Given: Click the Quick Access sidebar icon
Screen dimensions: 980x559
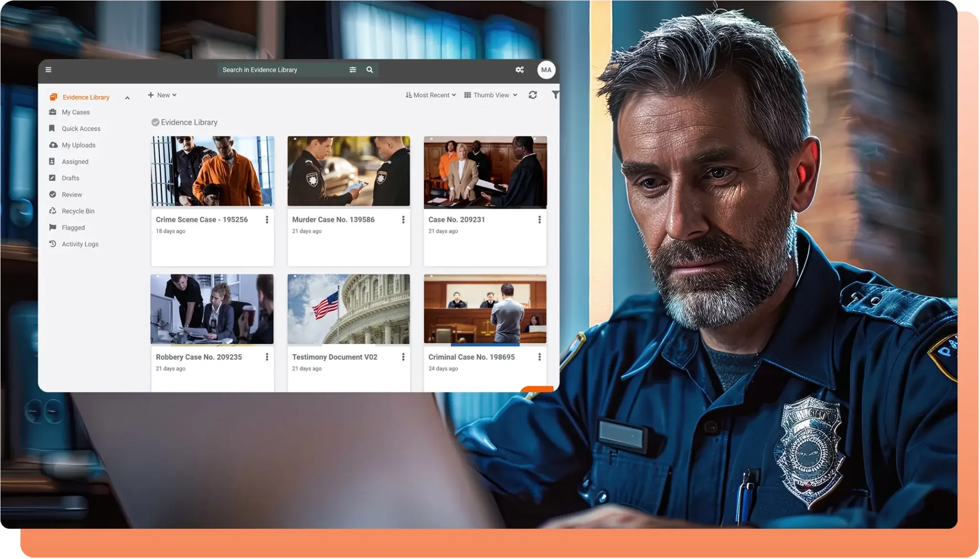Looking at the screenshot, I should coord(53,129).
